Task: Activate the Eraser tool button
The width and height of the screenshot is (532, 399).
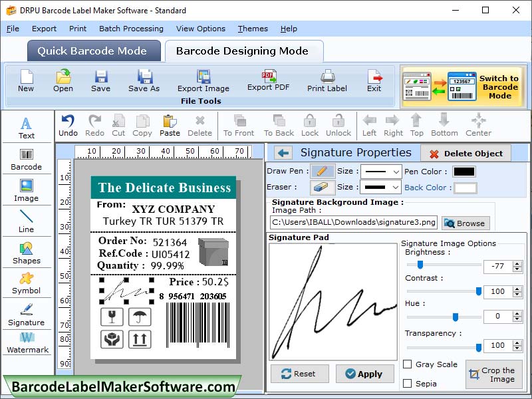Action: tap(323, 187)
